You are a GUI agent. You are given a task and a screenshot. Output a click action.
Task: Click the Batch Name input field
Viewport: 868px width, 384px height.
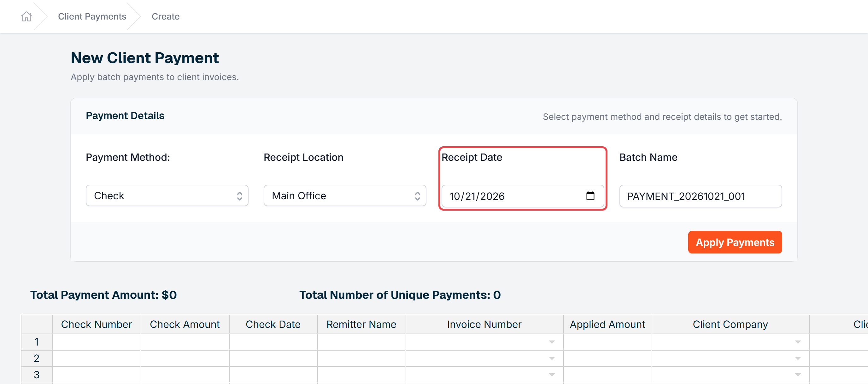(x=701, y=196)
